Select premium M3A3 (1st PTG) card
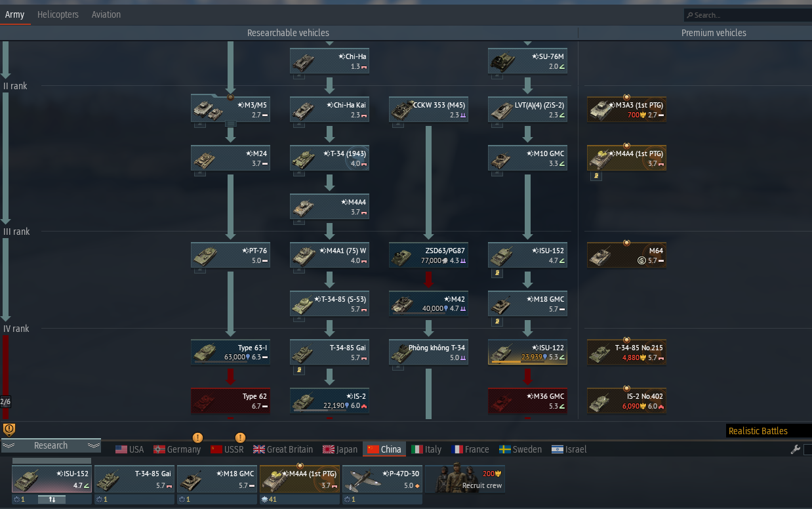The height and width of the screenshot is (509, 812). coord(626,110)
